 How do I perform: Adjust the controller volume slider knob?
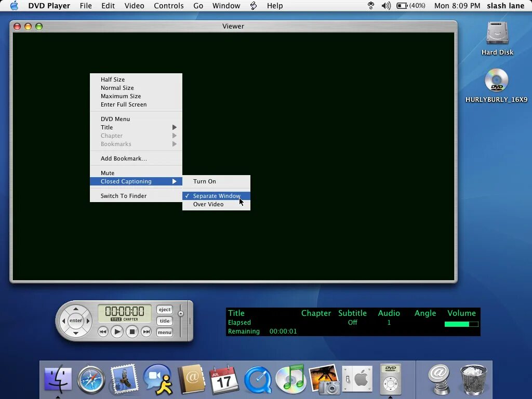point(181,313)
